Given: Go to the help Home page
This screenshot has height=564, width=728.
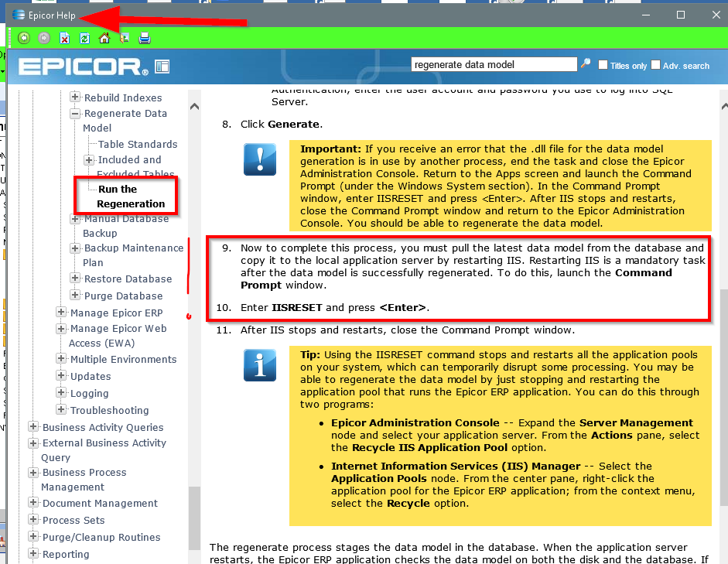Looking at the screenshot, I should click(x=104, y=38).
